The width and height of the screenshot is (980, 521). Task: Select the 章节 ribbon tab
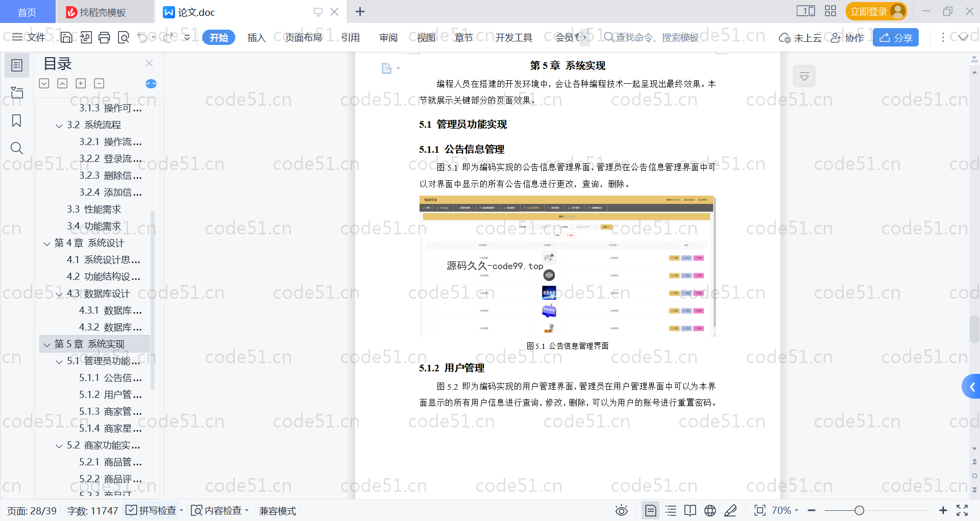point(464,37)
